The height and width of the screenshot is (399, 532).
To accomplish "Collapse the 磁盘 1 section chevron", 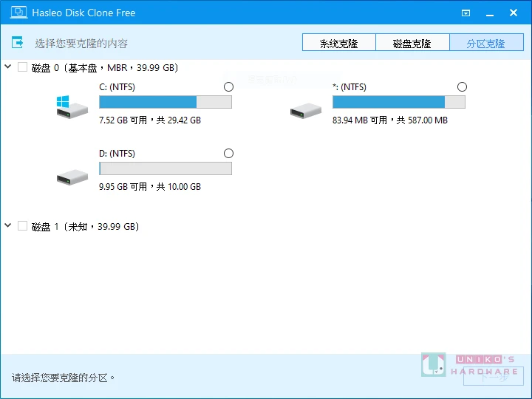I will click(x=8, y=225).
